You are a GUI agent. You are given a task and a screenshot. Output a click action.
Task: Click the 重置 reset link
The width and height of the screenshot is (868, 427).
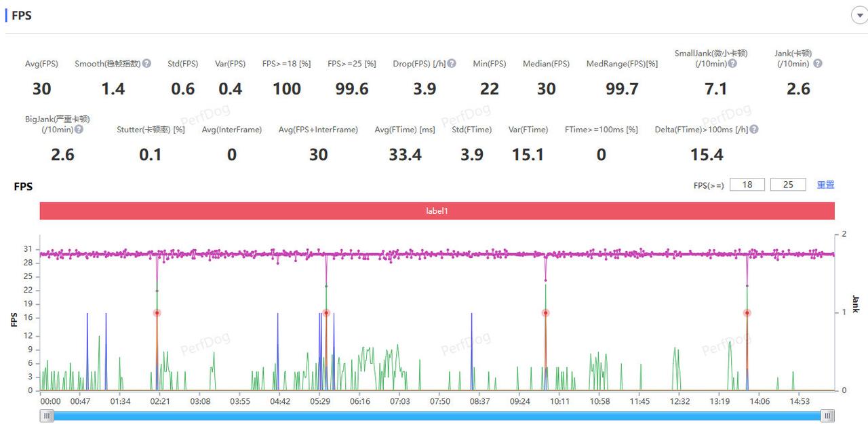pyautogui.click(x=825, y=185)
